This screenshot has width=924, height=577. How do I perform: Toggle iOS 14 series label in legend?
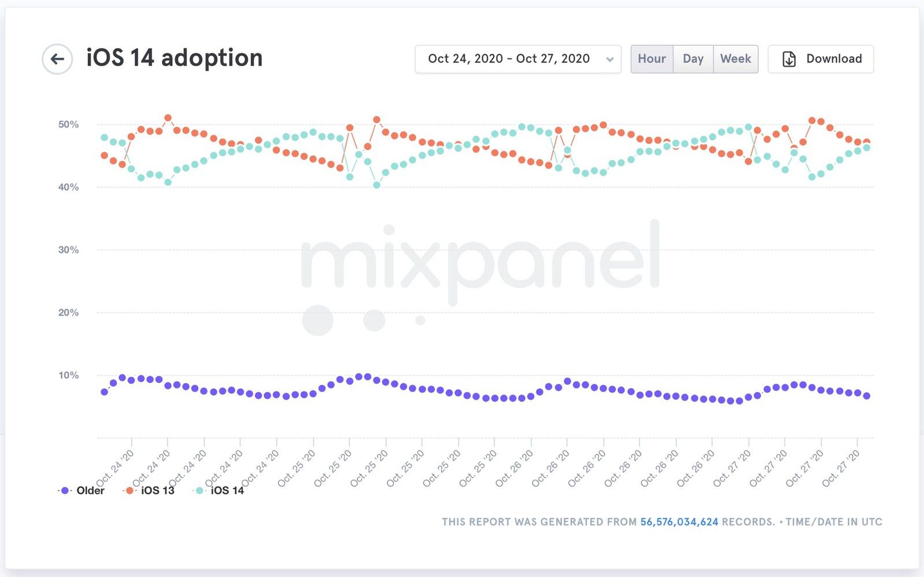227,490
